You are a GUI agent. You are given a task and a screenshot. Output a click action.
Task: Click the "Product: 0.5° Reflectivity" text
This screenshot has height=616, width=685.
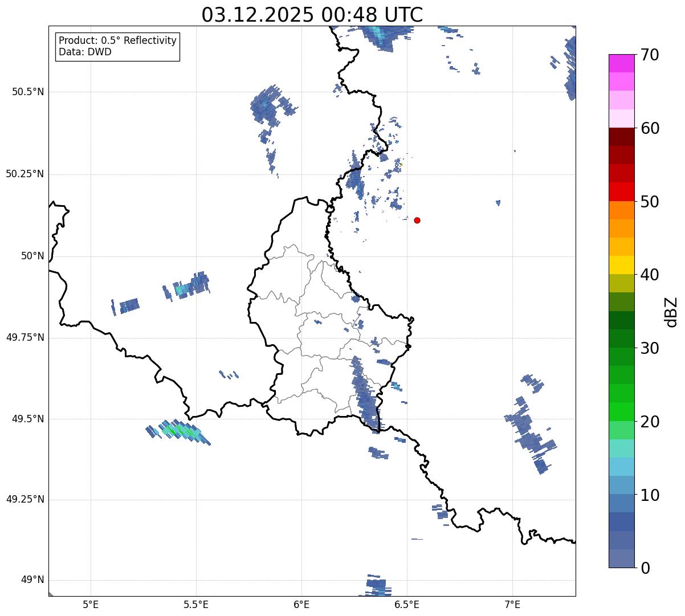point(118,41)
